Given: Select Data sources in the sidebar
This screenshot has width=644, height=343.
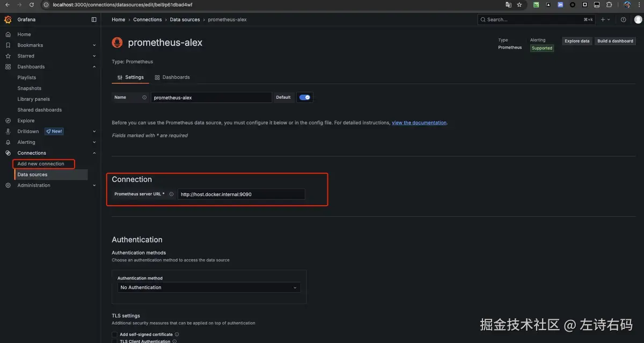Looking at the screenshot, I should pyautogui.click(x=50, y=174).
